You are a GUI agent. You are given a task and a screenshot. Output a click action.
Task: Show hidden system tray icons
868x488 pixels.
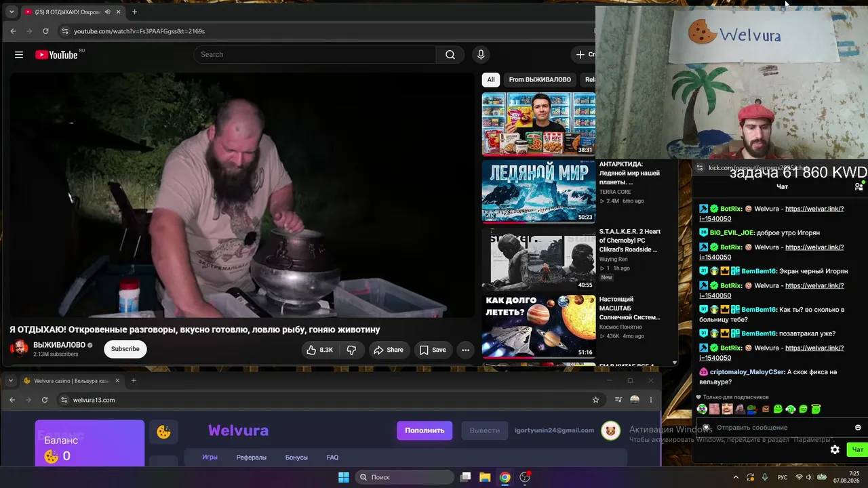[736, 477]
